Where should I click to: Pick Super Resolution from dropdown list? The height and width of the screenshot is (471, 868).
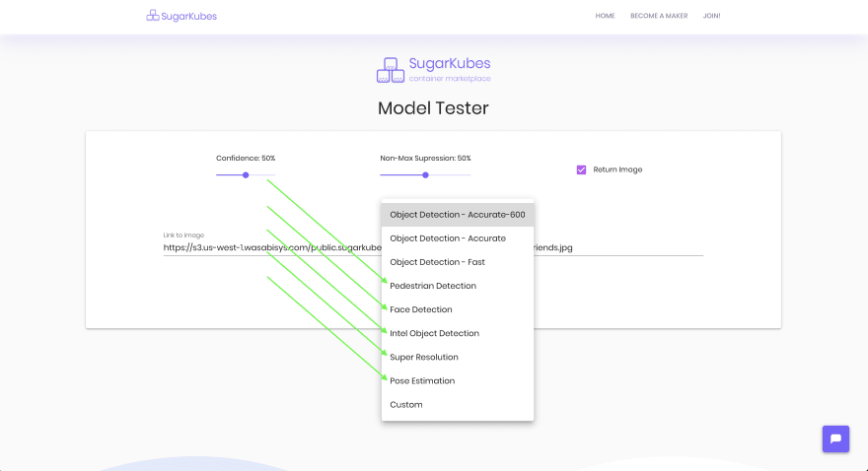(458, 357)
